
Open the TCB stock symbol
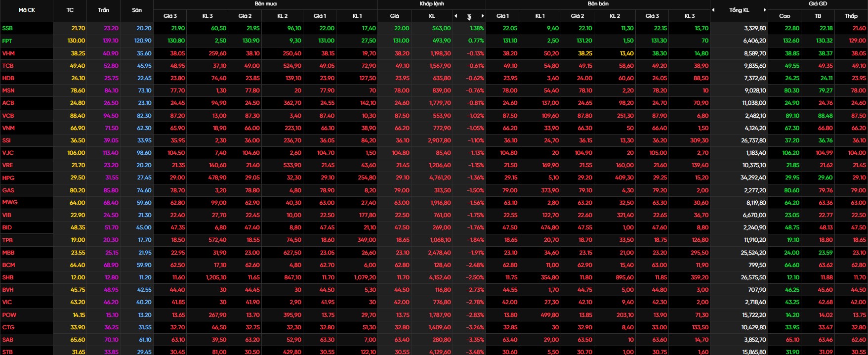click(8, 66)
